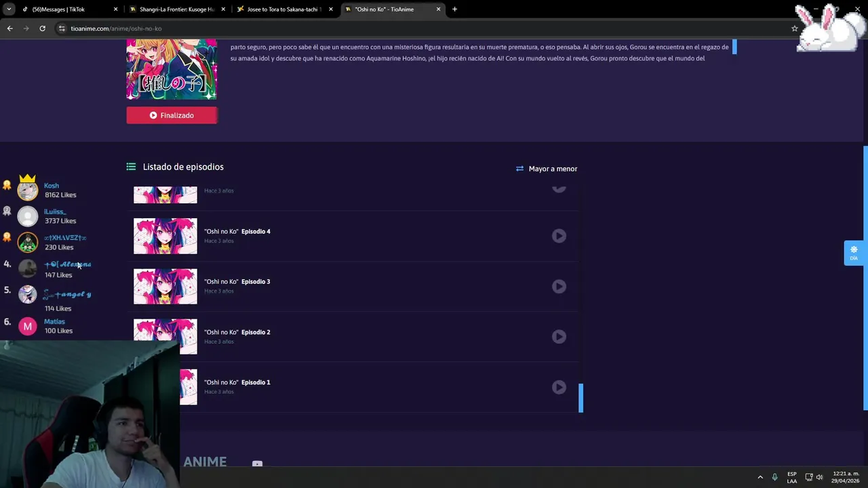
Task: Open the "Oshi no Ko" Episodio 4 title
Action: coord(237,231)
